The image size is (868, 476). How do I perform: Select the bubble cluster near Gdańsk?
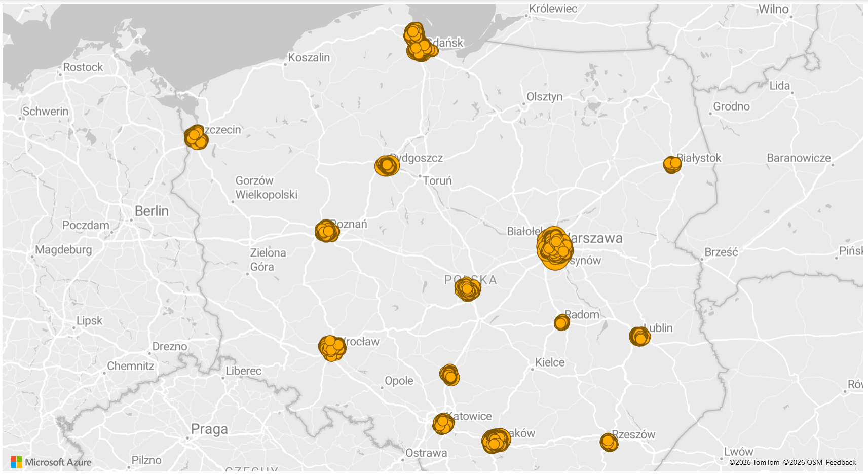(x=420, y=42)
